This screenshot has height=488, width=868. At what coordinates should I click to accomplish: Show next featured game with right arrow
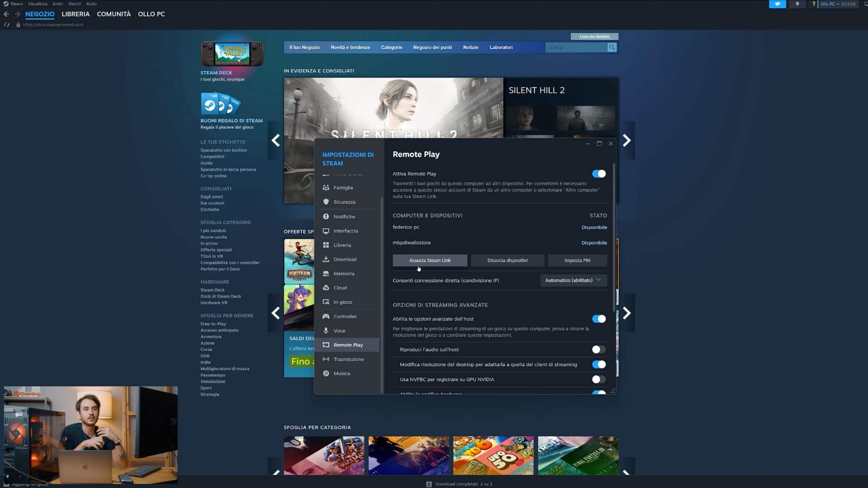(627, 141)
